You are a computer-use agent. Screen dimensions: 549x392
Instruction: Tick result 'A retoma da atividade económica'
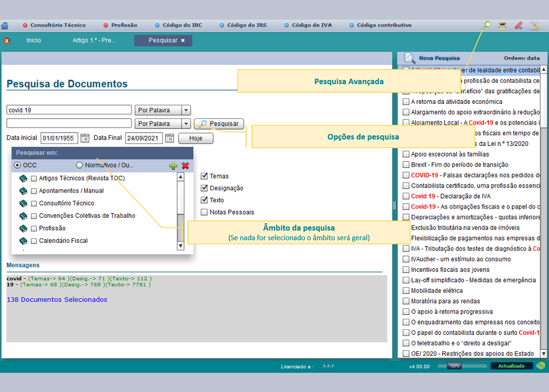pyautogui.click(x=406, y=102)
